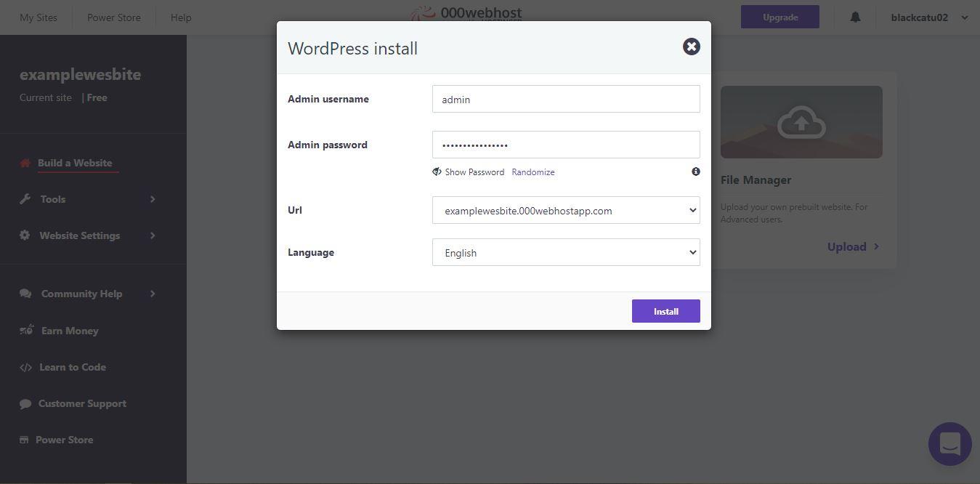Click the Customer Support speech icon
Image resolution: width=980 pixels, height=484 pixels.
(25, 403)
